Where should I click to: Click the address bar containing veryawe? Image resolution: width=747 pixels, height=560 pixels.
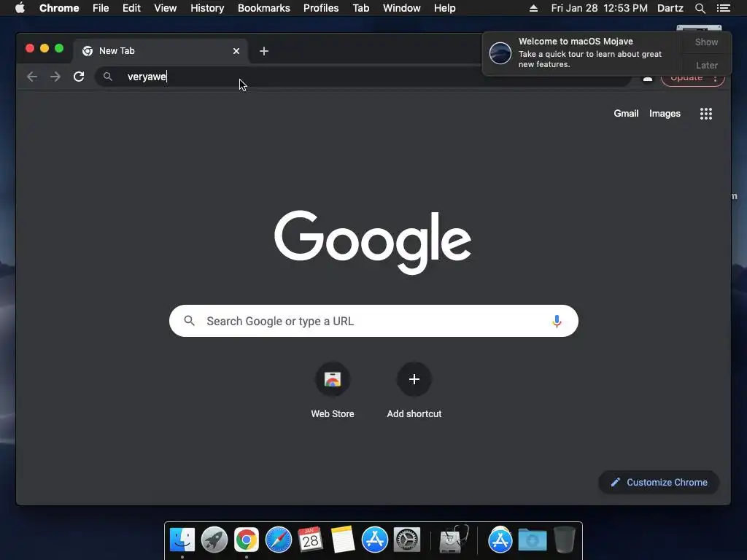click(363, 77)
